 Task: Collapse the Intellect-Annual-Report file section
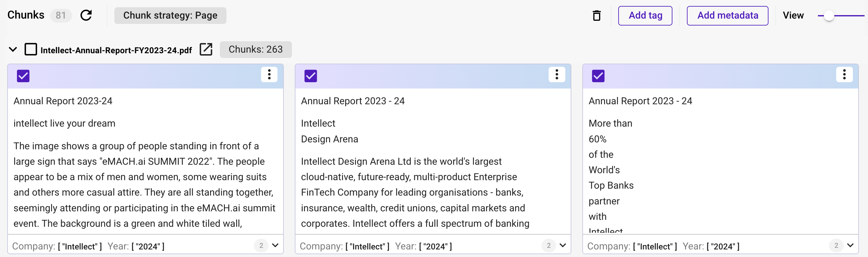tap(13, 49)
